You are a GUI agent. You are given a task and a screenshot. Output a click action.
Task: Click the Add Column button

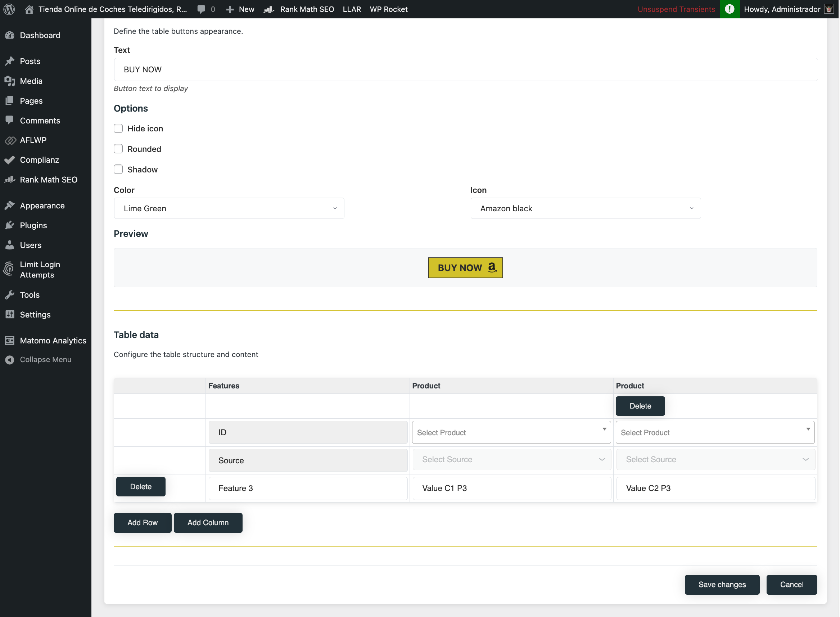pyautogui.click(x=208, y=523)
